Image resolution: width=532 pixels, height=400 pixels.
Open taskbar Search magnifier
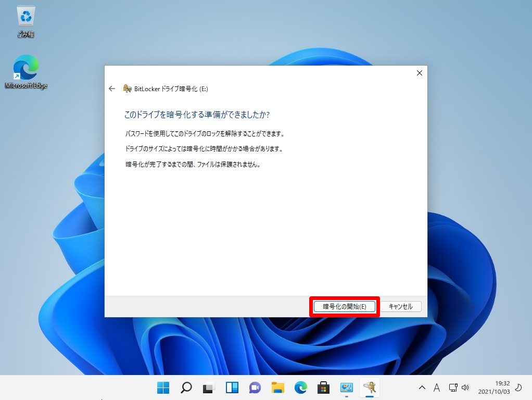click(x=186, y=387)
